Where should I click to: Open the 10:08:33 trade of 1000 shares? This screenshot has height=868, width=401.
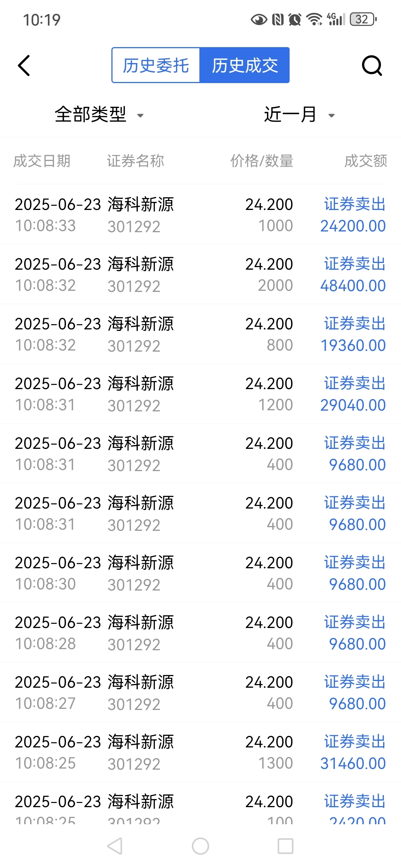tap(200, 215)
